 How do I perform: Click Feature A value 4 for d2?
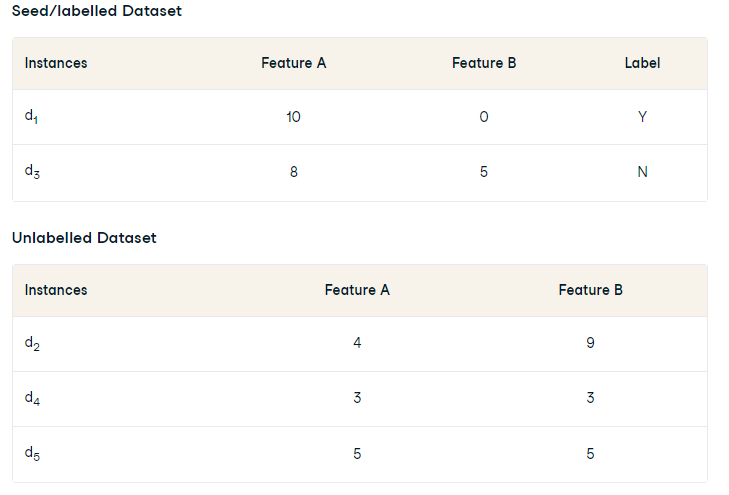coord(357,344)
